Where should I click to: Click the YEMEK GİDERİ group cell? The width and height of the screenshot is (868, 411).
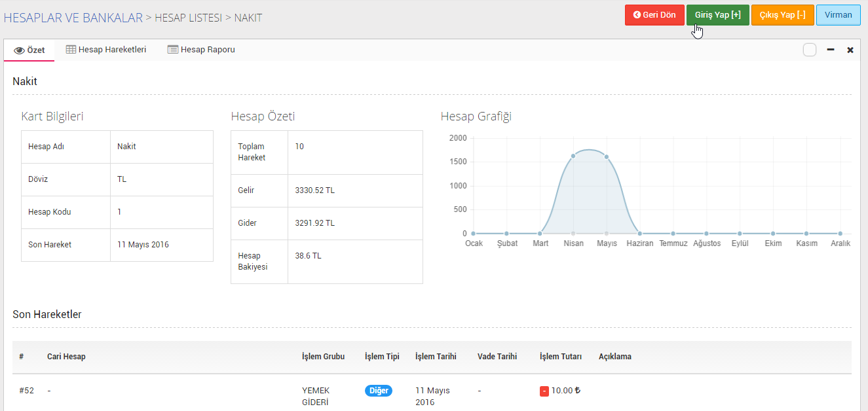point(315,397)
